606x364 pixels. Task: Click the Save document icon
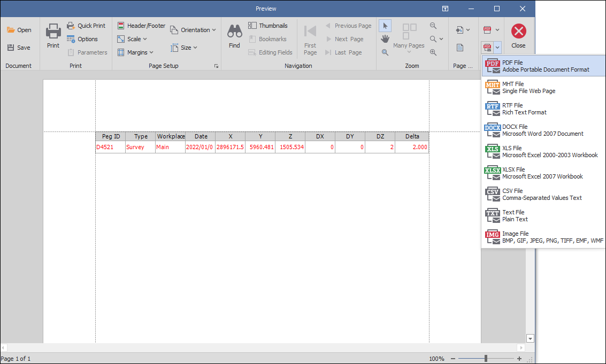point(11,48)
